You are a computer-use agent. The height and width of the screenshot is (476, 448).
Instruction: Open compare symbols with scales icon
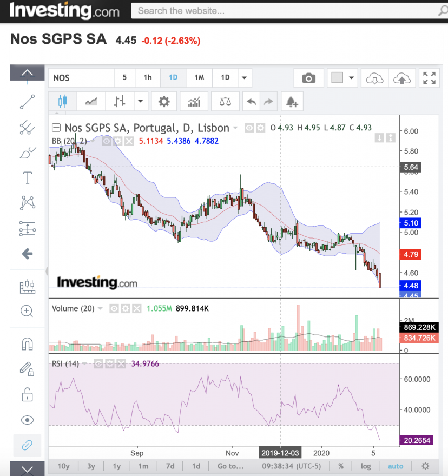[x=225, y=101]
